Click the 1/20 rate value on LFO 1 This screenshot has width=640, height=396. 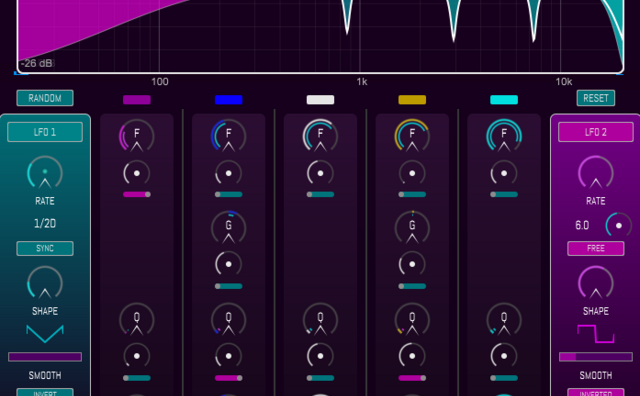[45, 223]
